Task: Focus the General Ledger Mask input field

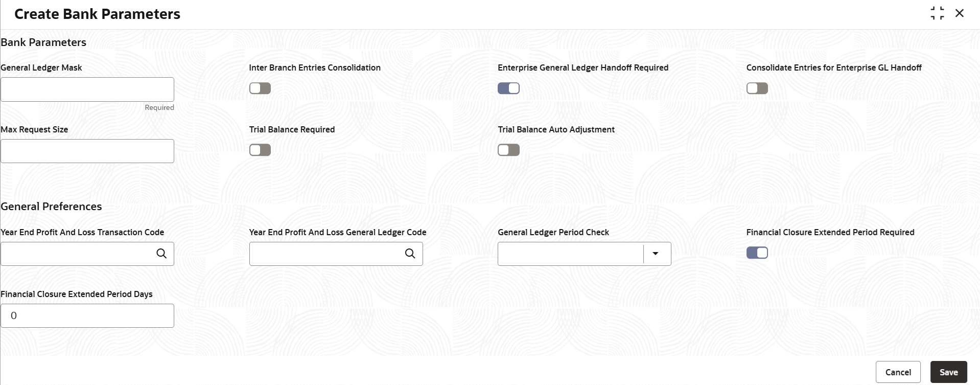Action: (87, 89)
